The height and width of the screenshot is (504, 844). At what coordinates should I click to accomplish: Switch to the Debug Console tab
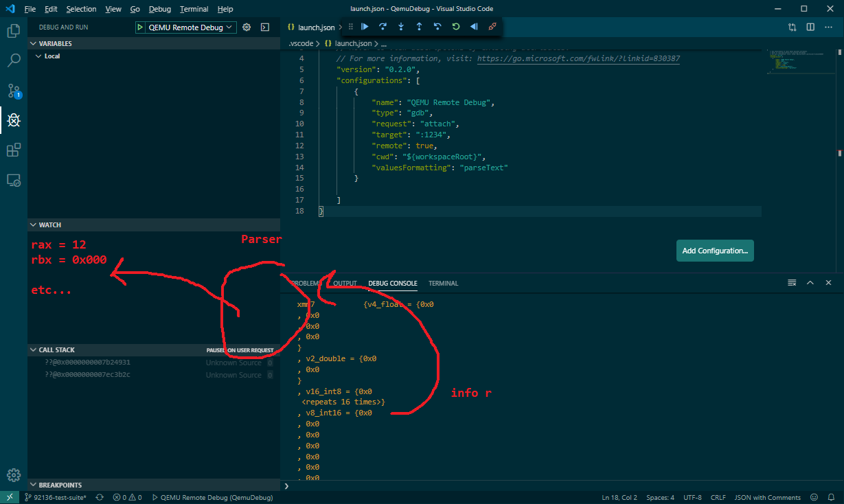(x=393, y=283)
